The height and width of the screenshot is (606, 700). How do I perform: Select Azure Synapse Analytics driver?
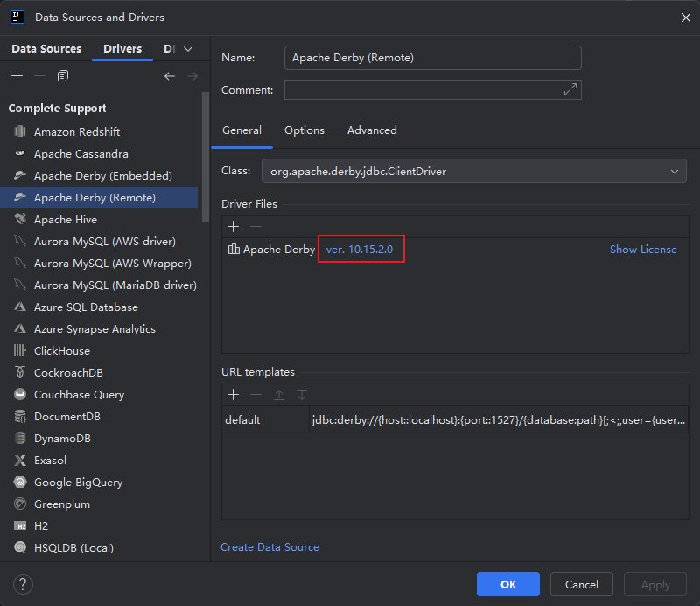point(99,328)
